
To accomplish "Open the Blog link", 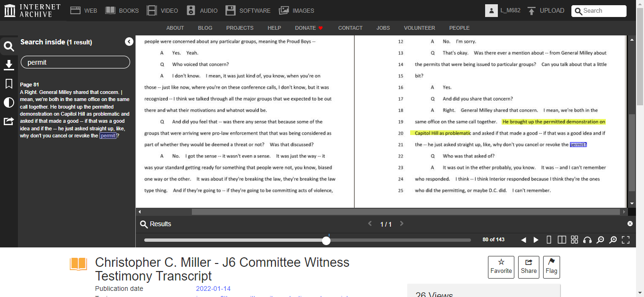I will tap(205, 28).
